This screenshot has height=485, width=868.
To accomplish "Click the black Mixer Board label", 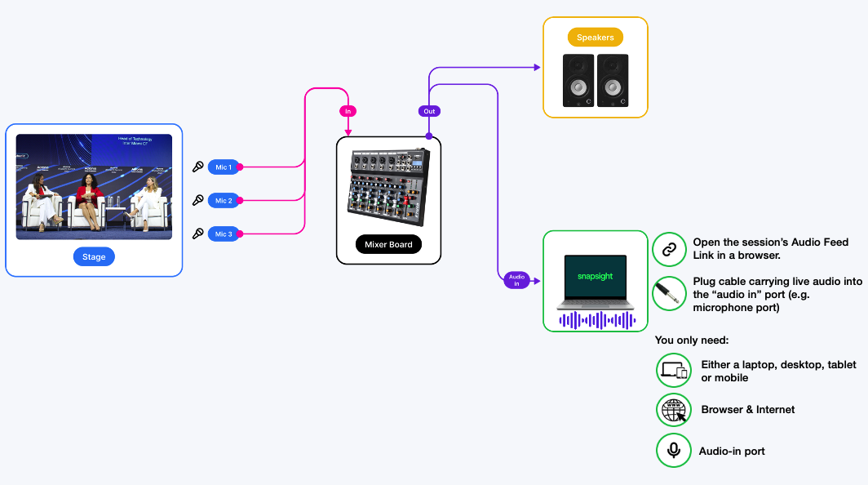I will [x=388, y=244].
